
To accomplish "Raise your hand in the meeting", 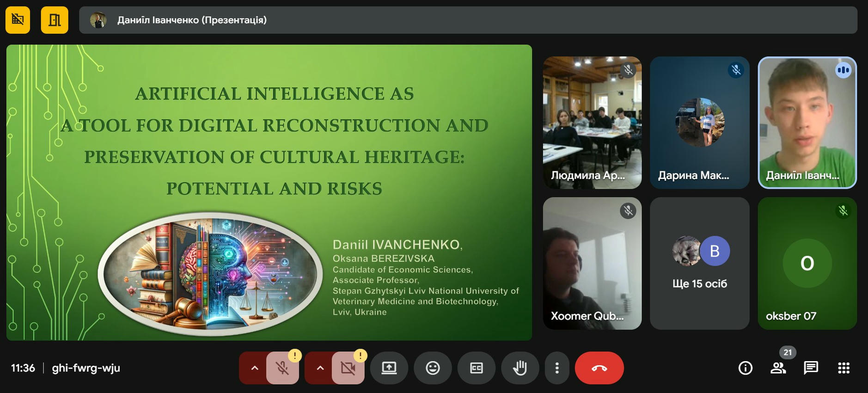I will tap(520, 368).
